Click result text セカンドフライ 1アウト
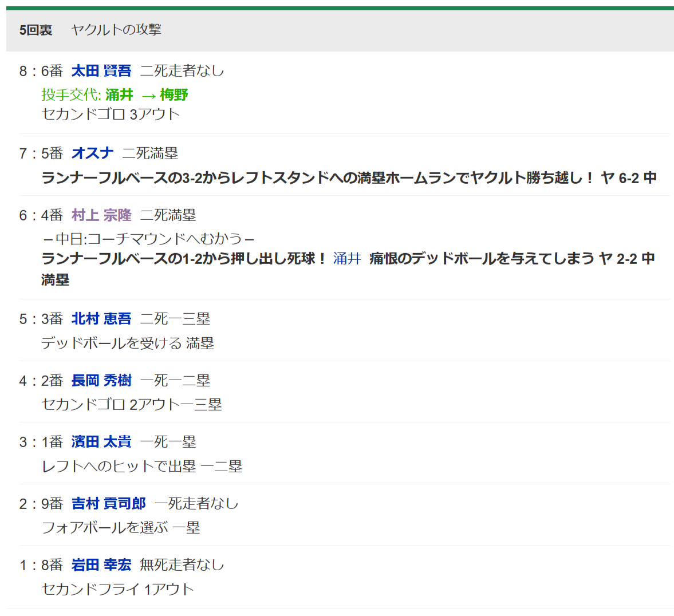This screenshot has height=616, width=674. (x=118, y=589)
